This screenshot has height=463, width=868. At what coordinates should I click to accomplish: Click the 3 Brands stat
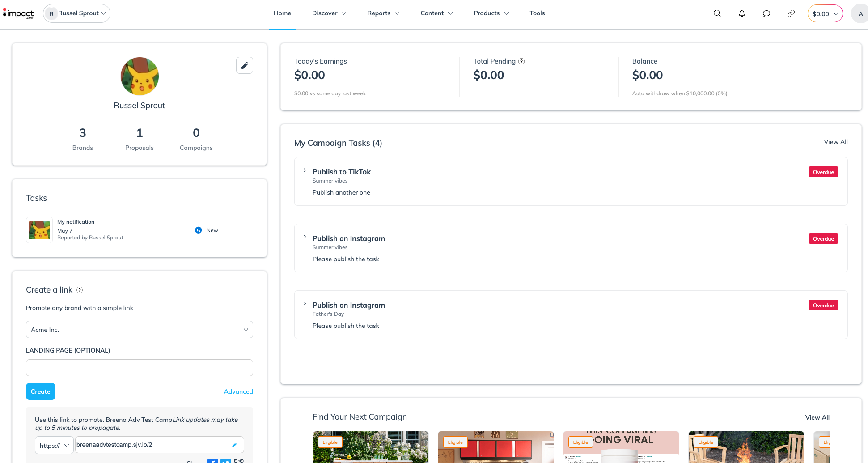(83, 139)
